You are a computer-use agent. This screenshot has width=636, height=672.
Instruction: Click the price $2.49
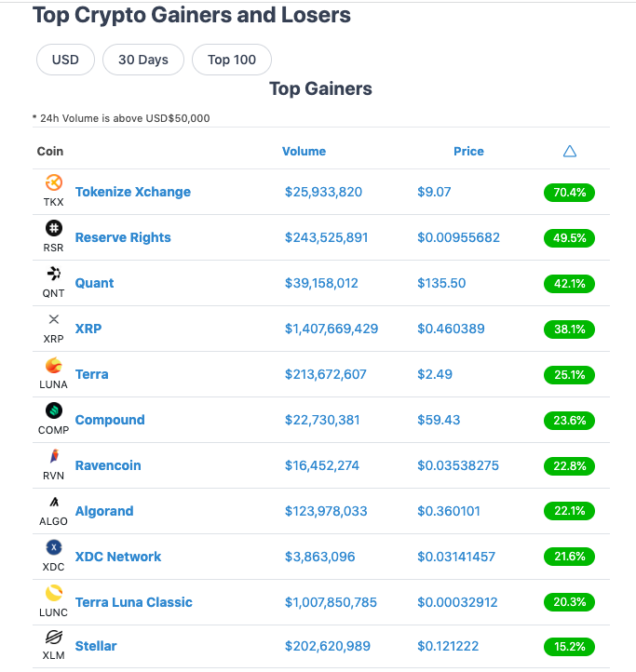pyautogui.click(x=435, y=374)
